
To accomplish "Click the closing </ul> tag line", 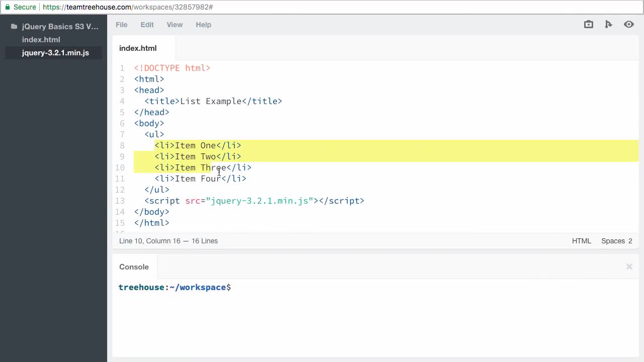I will coord(157,190).
